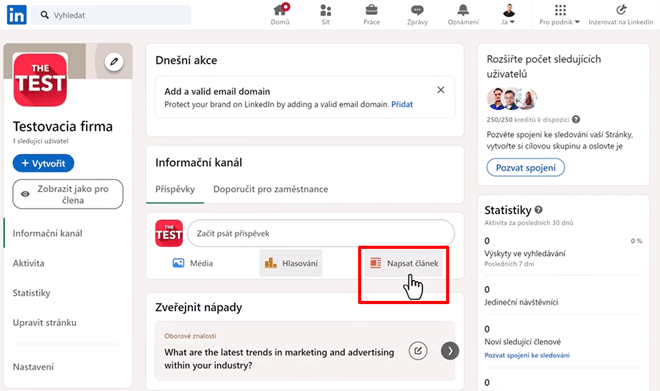Click the help icon beside kreditů k dispozici
Image resolution: width=660 pixels, height=391 pixels.
click(x=576, y=120)
